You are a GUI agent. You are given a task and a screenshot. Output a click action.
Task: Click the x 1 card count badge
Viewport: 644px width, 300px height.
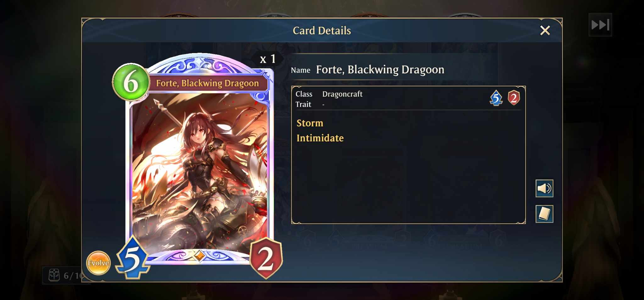tap(268, 59)
